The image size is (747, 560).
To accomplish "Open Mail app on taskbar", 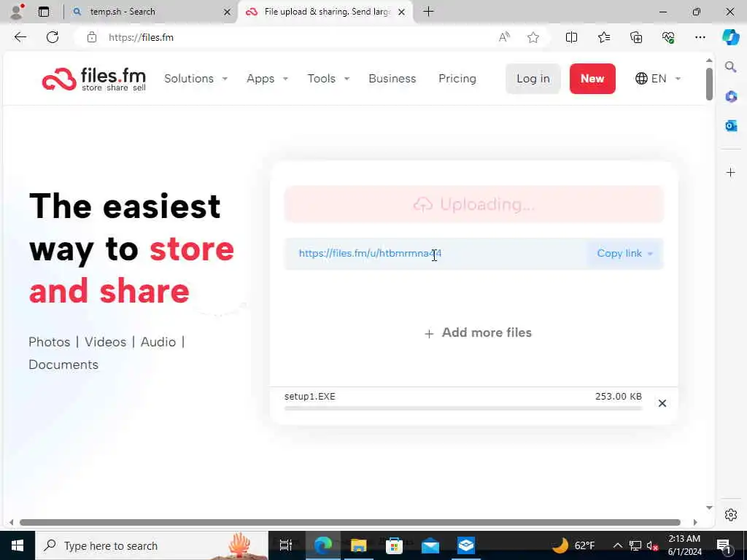I will (430, 545).
